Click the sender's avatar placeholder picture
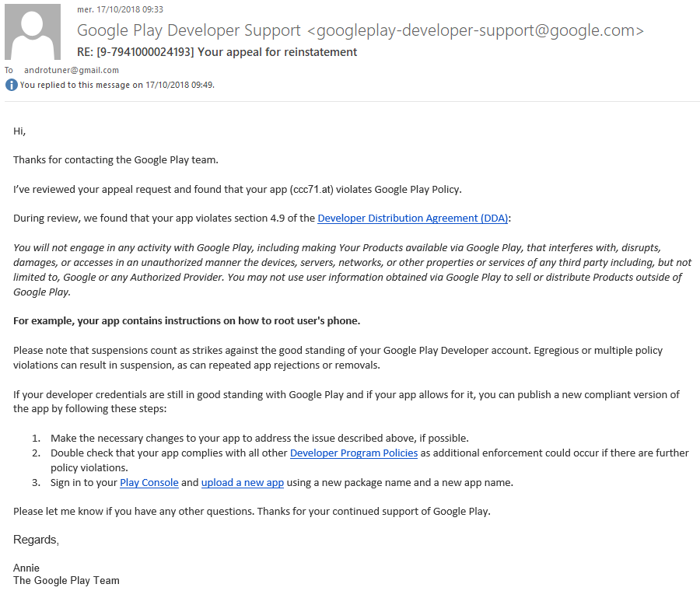Screen dimensions: 700x591 pyautogui.click(x=33, y=32)
